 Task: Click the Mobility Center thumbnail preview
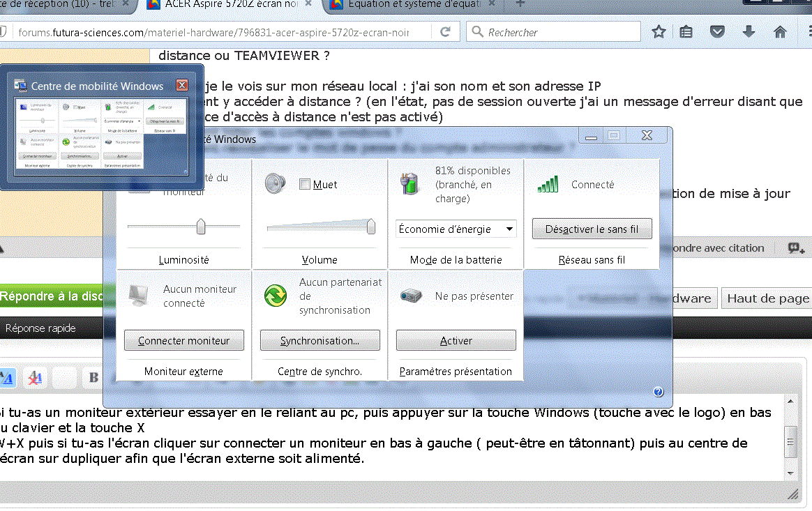pyautogui.click(x=101, y=136)
